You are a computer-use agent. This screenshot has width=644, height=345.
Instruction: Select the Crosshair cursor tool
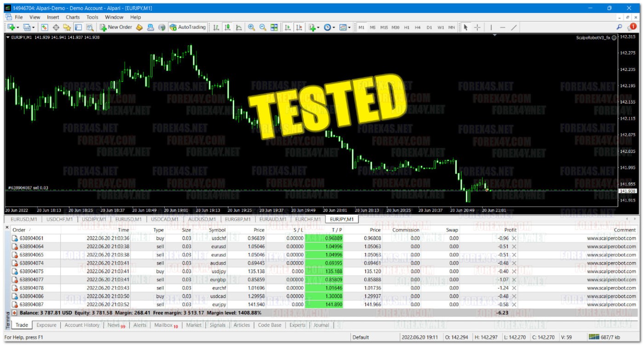[477, 28]
